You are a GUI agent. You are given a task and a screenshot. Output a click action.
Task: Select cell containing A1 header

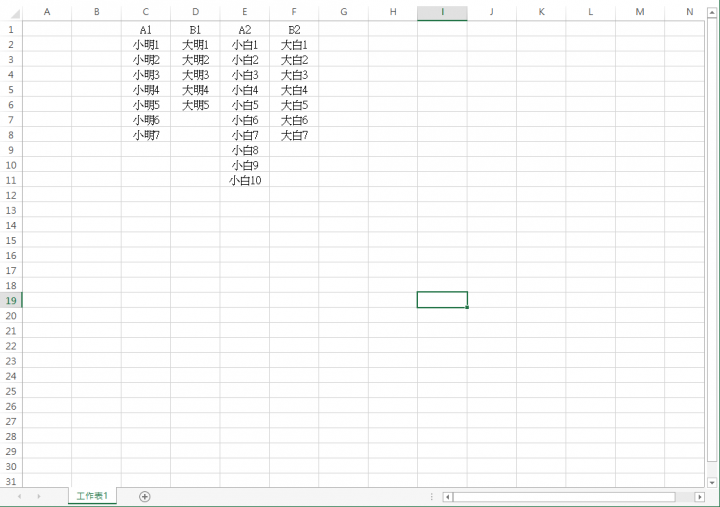(146, 30)
